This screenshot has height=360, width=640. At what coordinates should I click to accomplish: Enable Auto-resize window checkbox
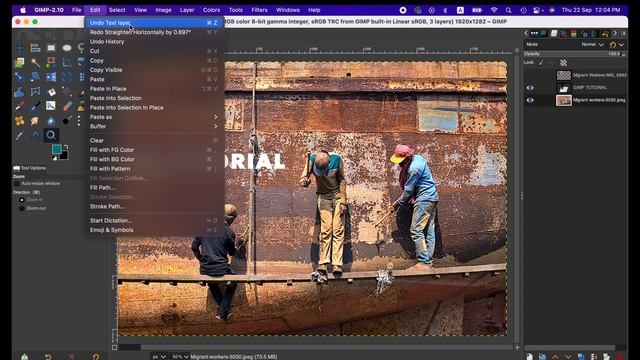tap(17, 184)
